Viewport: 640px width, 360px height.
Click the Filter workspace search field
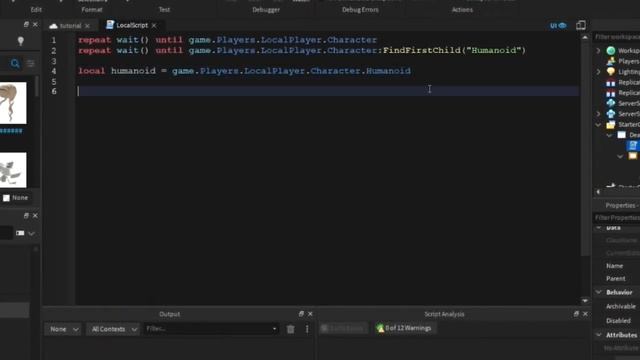617,37
